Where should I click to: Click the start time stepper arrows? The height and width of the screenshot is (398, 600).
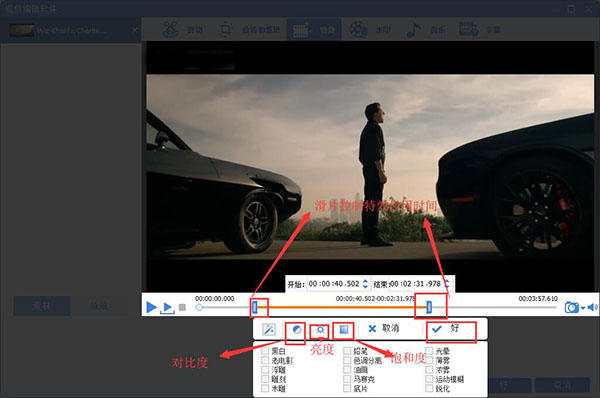pyautogui.click(x=365, y=284)
